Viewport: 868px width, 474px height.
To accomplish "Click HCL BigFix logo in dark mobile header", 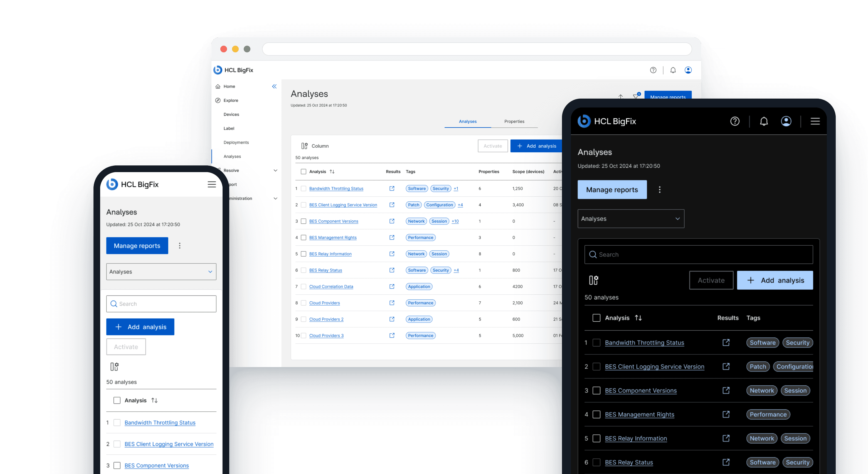I will point(607,121).
